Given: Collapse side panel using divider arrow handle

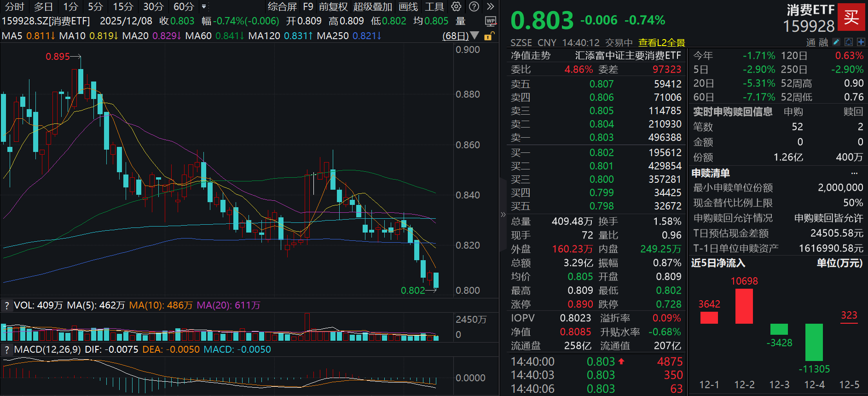Looking at the screenshot, I should [503, 215].
